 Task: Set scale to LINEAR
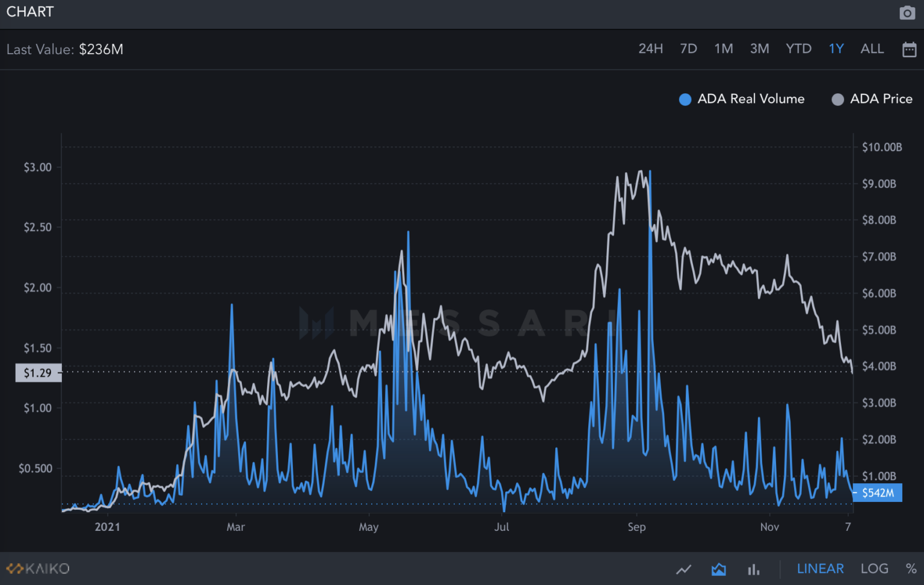coord(821,569)
